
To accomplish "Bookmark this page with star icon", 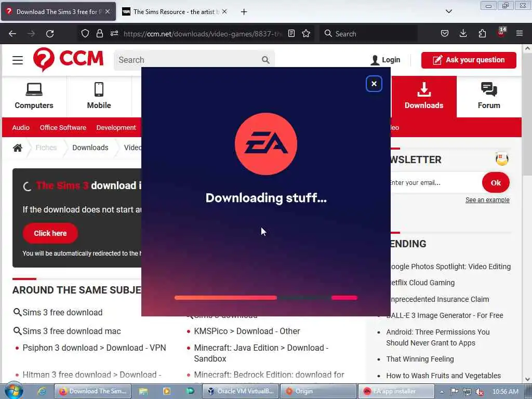I will pos(306,33).
